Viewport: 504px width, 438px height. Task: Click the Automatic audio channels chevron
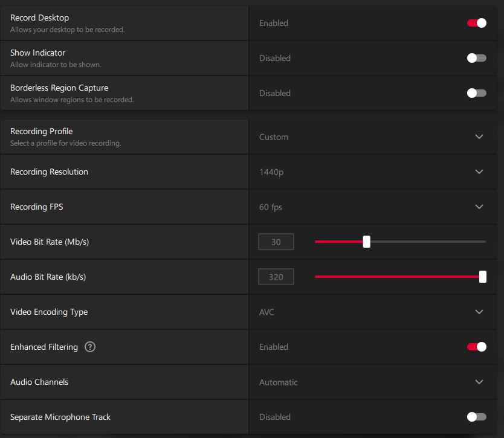click(x=479, y=382)
